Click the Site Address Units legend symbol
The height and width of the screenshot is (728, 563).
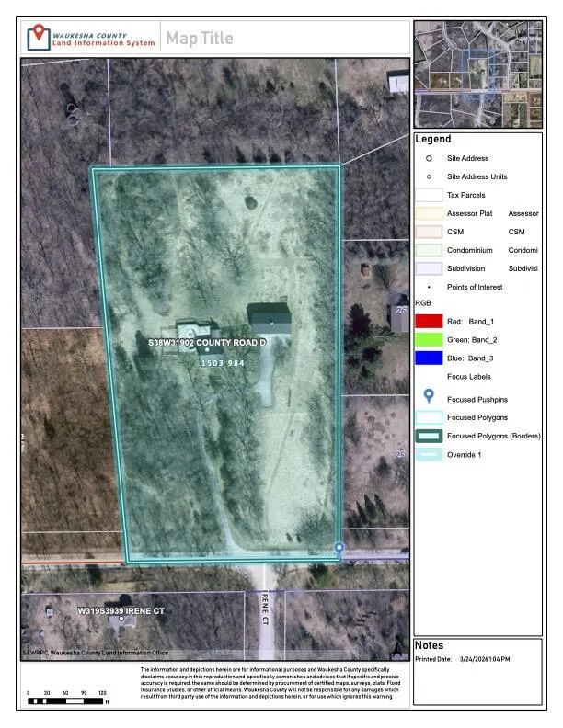(429, 176)
